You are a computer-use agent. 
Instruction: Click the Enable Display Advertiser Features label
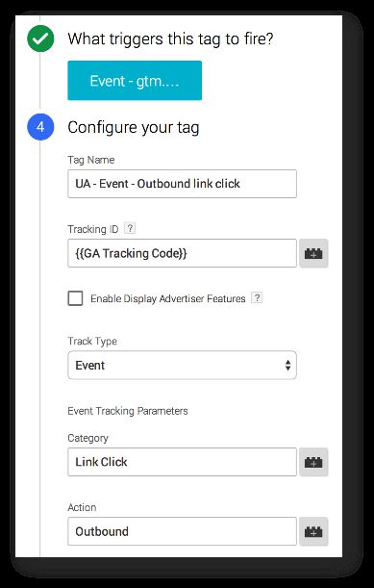(168, 299)
